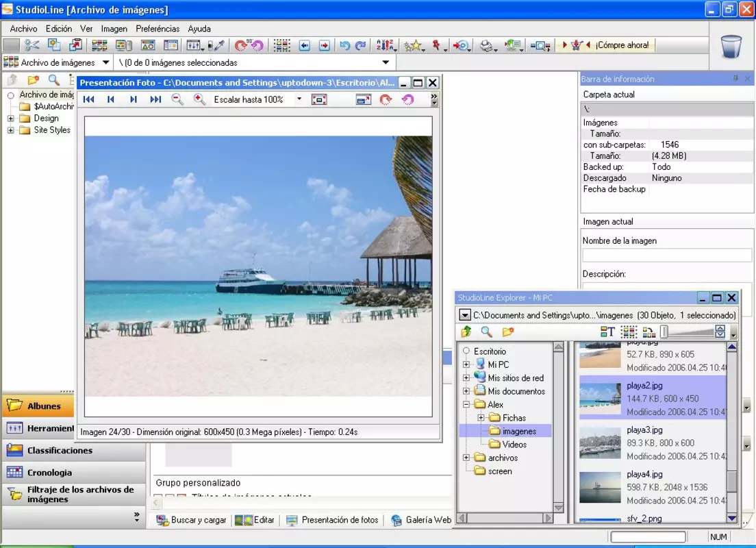
Task: Zoom out in the photo presentation window
Action: (x=177, y=99)
